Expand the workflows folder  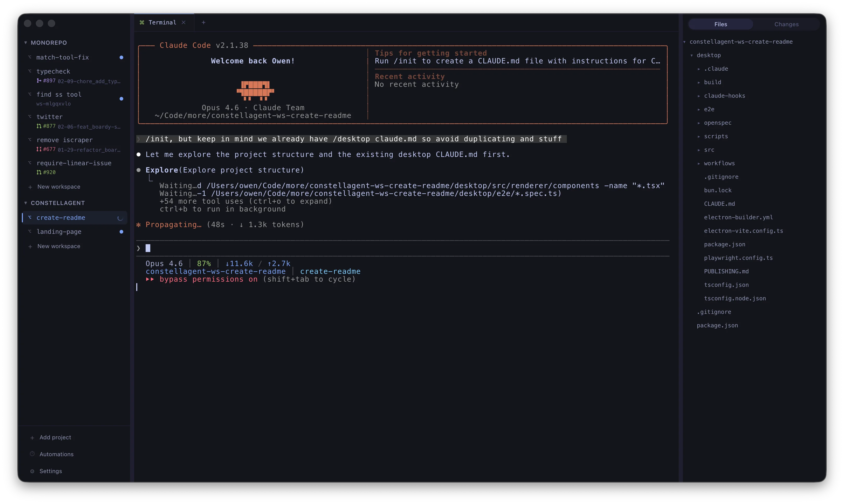(698, 164)
